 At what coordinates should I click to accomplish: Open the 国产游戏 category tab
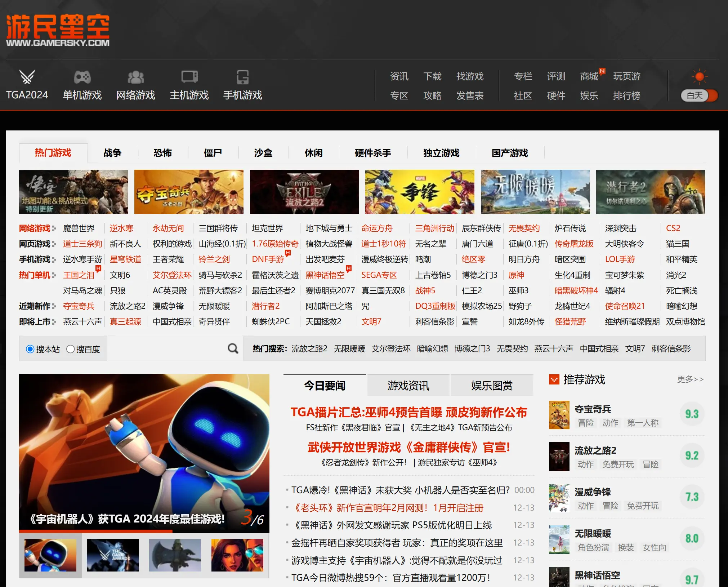pyautogui.click(x=510, y=153)
